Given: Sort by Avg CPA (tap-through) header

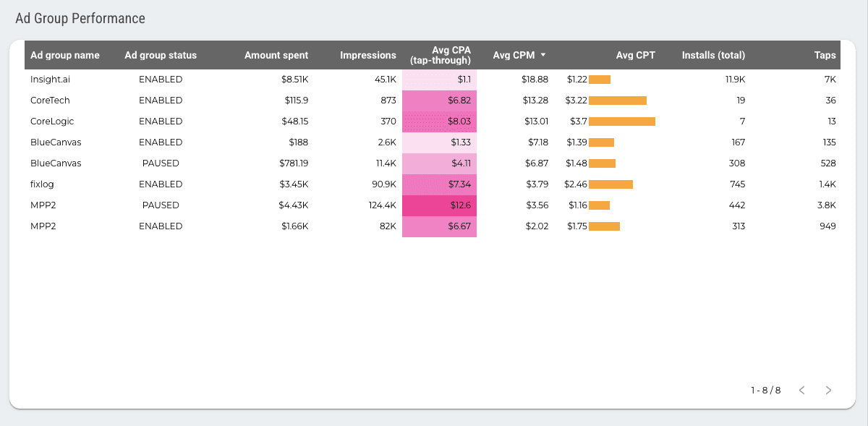Looking at the screenshot, I should pos(441,55).
